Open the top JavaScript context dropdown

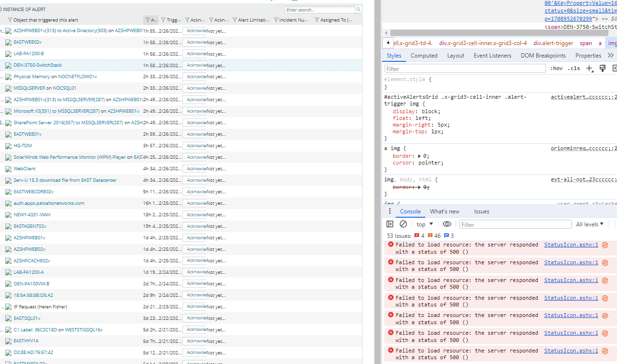tap(425, 224)
